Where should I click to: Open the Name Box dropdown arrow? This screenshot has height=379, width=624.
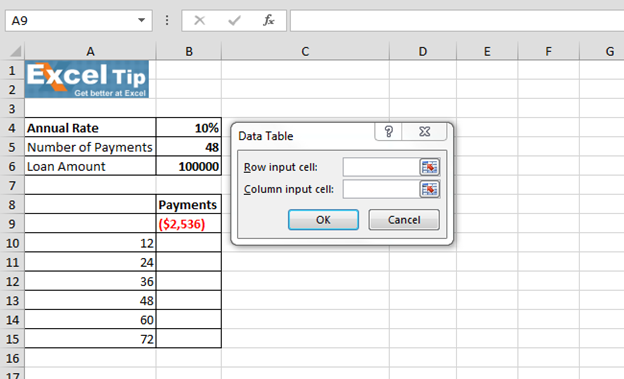pos(141,20)
